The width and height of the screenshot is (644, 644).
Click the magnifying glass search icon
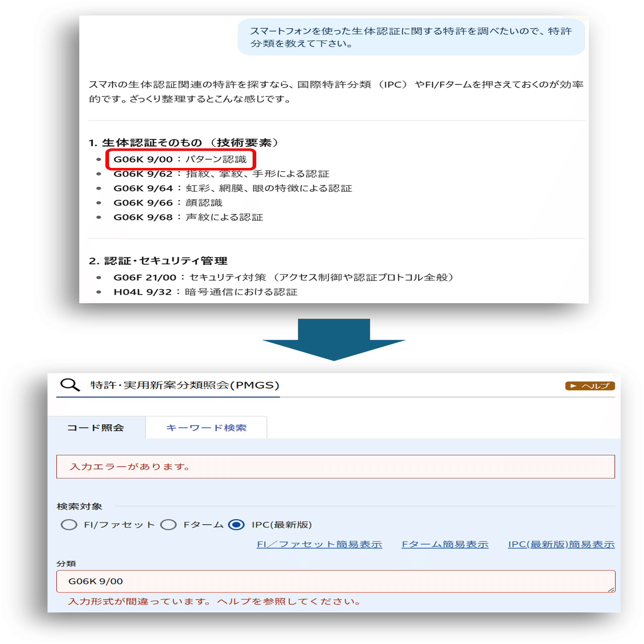click(x=70, y=385)
